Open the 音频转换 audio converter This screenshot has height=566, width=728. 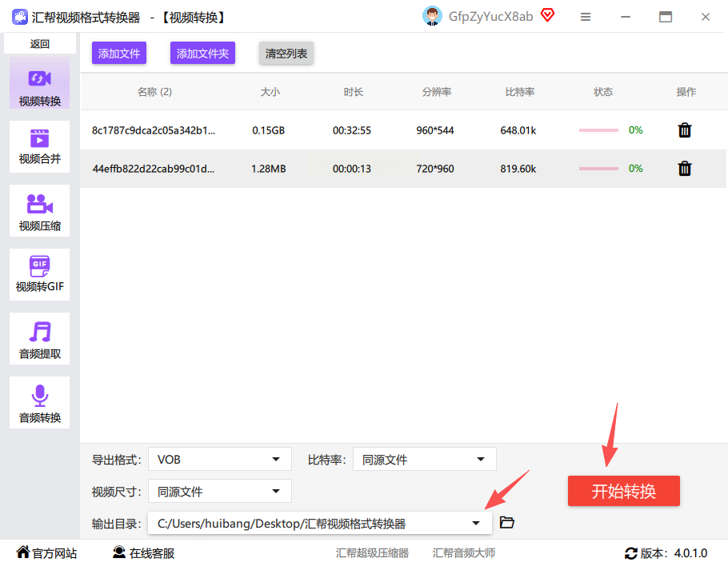(x=39, y=403)
